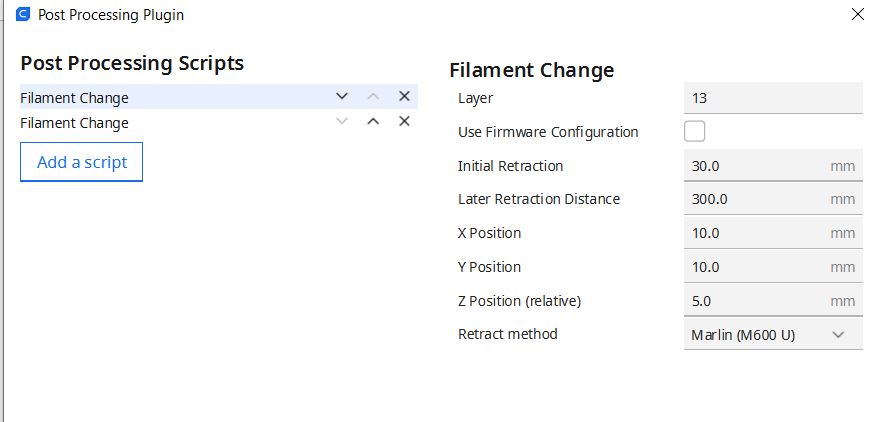Enable Use Firmware Configuration checkbox
The height and width of the screenshot is (422, 876).
point(694,131)
